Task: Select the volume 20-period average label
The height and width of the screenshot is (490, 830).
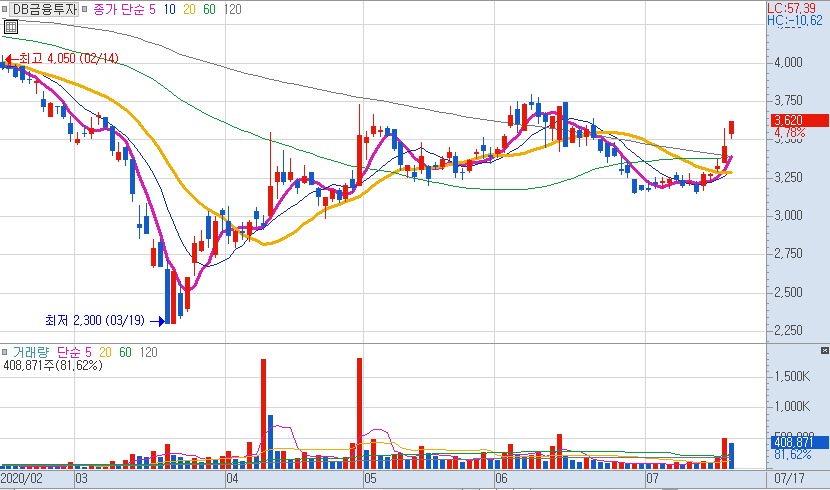Action: (x=105, y=352)
